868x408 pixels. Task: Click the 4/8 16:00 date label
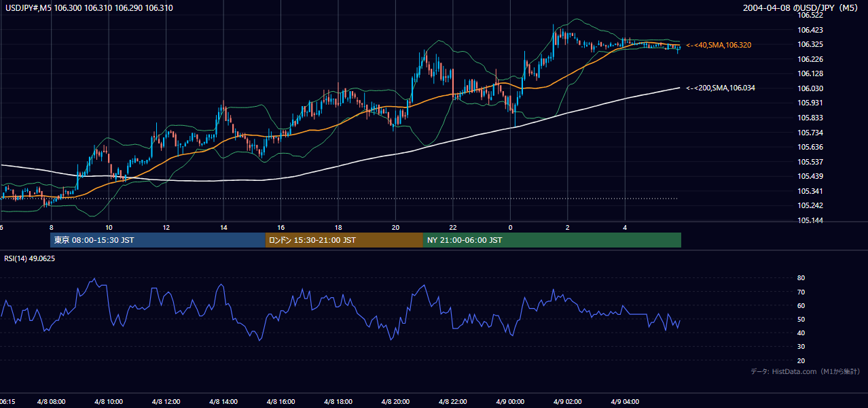click(x=281, y=402)
